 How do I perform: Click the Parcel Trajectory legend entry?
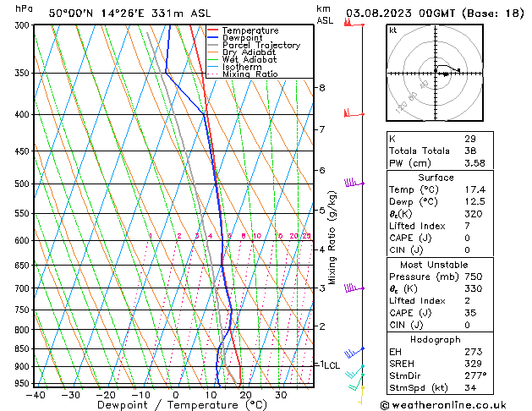click(261, 45)
